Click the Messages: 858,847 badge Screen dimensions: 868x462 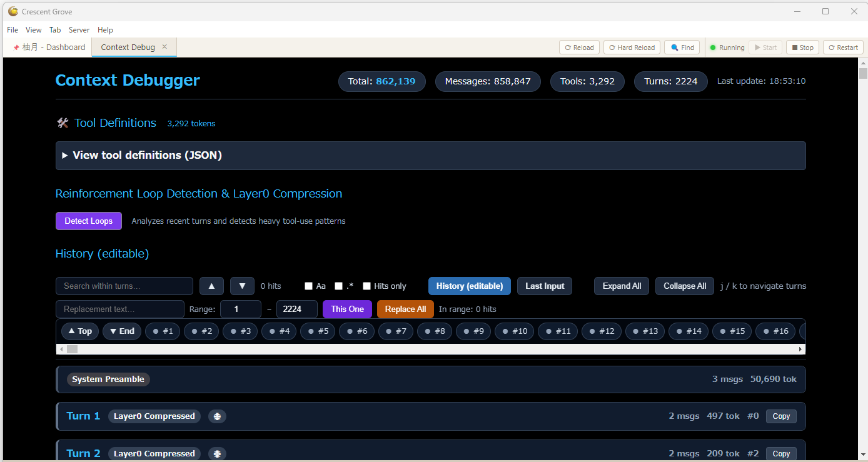[488, 81]
